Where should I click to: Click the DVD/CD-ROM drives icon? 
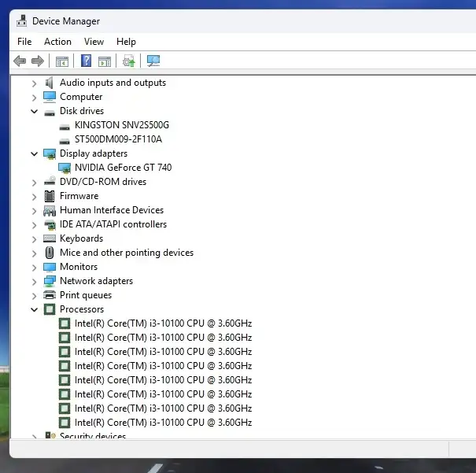coord(50,181)
